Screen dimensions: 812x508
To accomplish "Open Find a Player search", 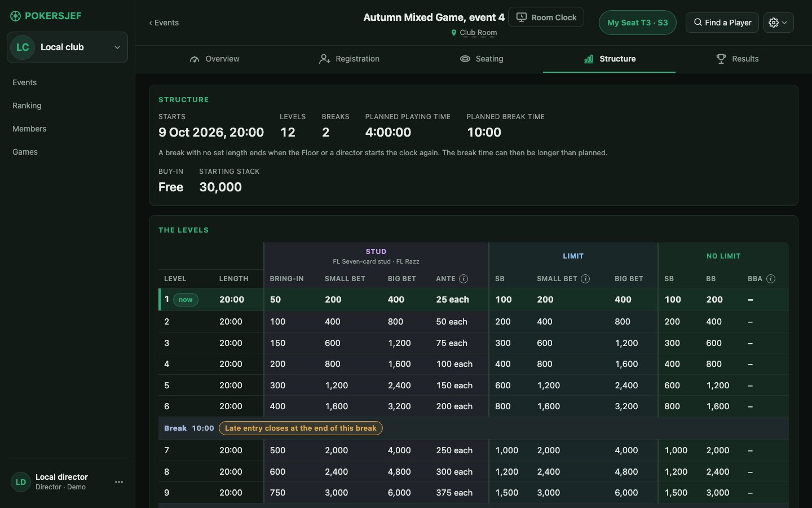I will 722,23.
